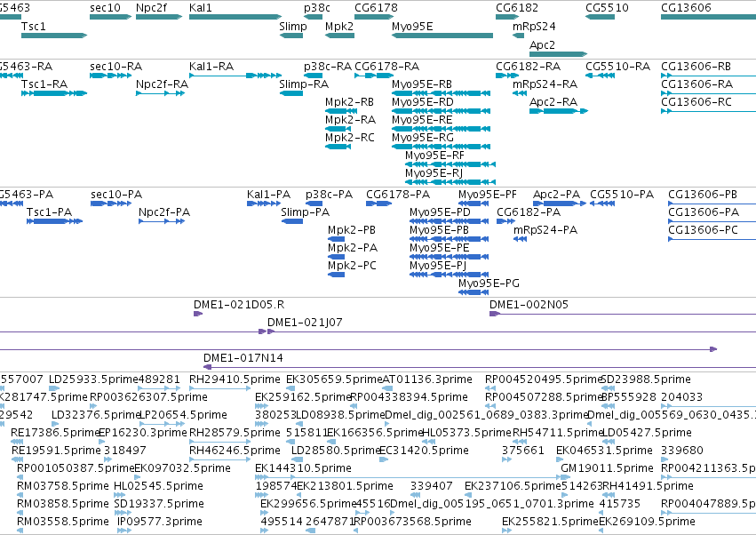Select the Myo95E gene bar
756x535 pixels.
[442, 36]
